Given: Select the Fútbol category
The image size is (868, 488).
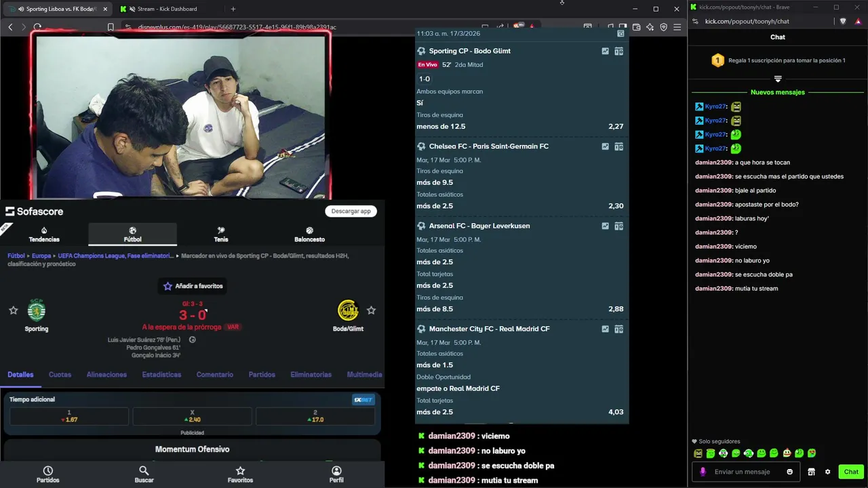Looking at the screenshot, I should (132, 235).
